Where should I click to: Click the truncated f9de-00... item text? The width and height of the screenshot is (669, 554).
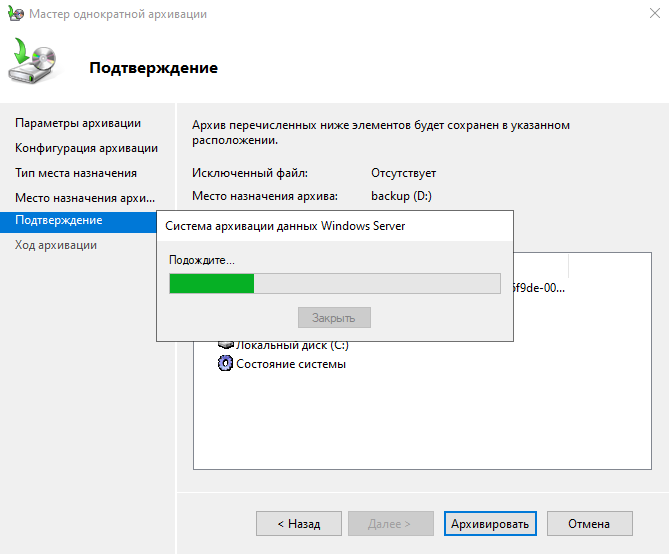tap(539, 288)
